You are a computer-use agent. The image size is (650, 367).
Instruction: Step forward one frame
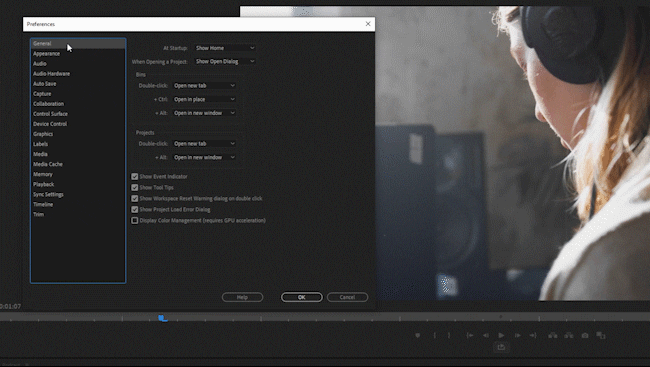517,335
